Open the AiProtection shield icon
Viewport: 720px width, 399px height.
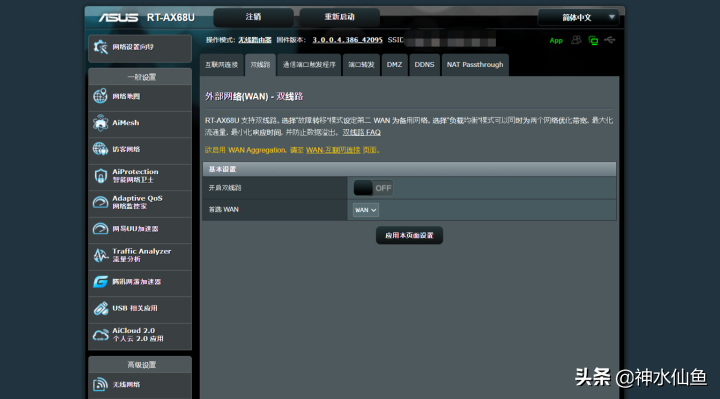(100, 176)
